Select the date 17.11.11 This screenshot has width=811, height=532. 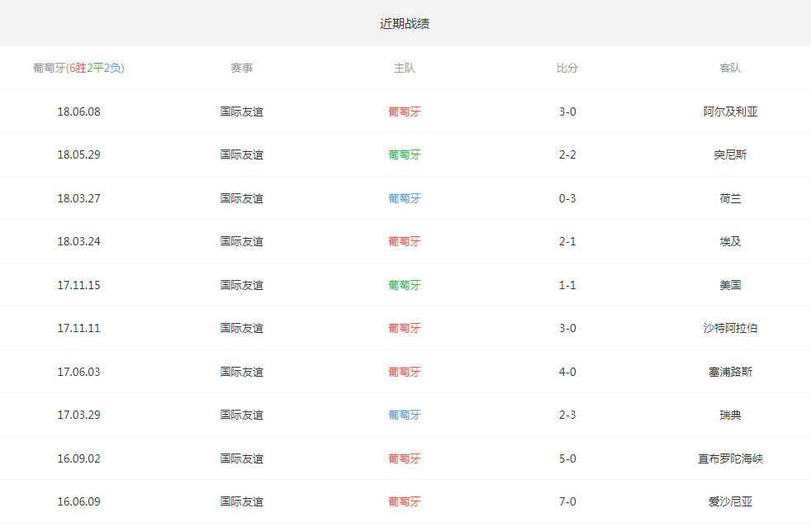coord(78,328)
